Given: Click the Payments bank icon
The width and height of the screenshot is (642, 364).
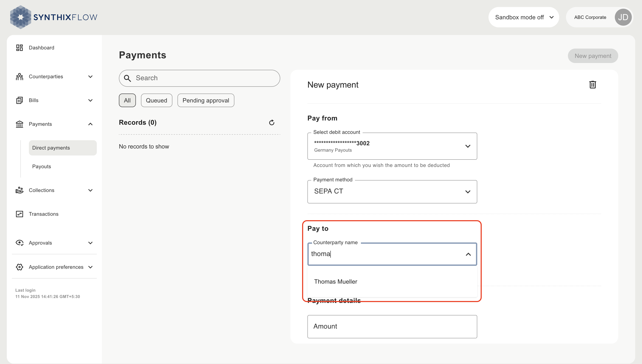Looking at the screenshot, I should click(20, 124).
